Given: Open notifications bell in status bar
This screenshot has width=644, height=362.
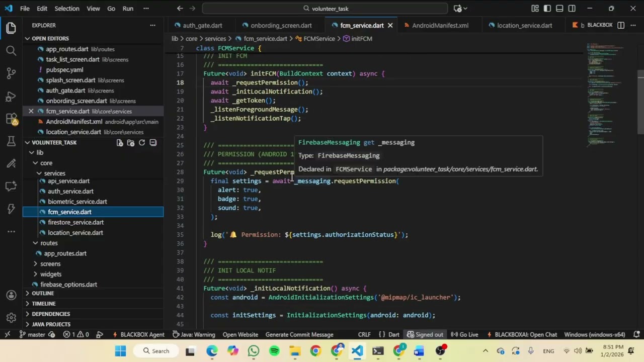Looking at the screenshot, I should [x=637, y=334].
